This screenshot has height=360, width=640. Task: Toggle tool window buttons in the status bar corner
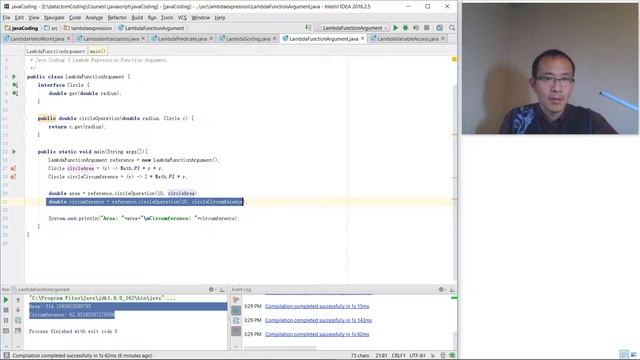click(7, 356)
